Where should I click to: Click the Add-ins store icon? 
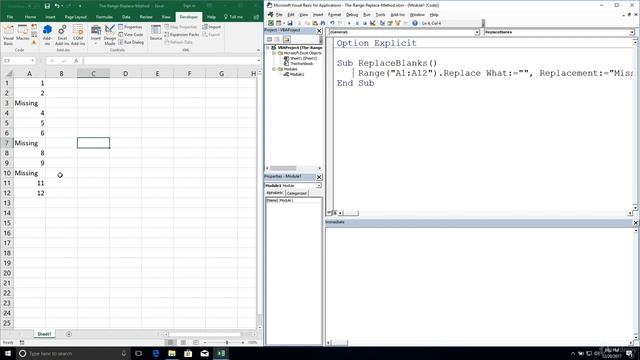47,34
